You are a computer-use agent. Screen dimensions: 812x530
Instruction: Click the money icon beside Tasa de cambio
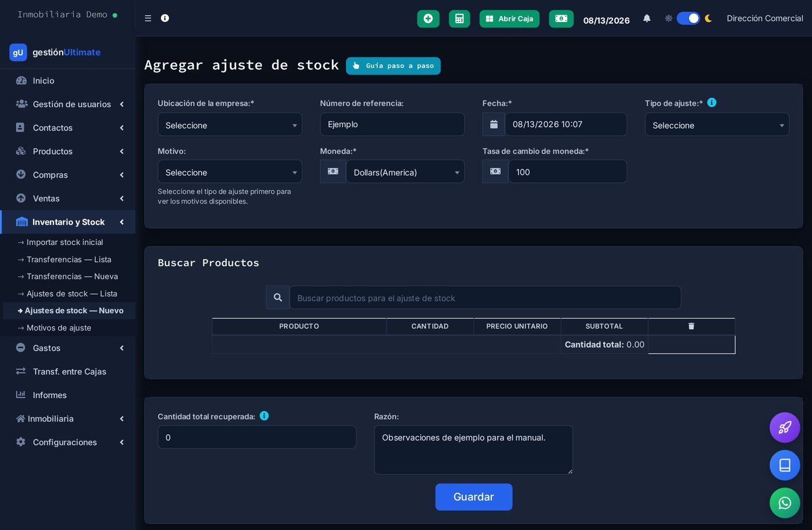(x=495, y=171)
